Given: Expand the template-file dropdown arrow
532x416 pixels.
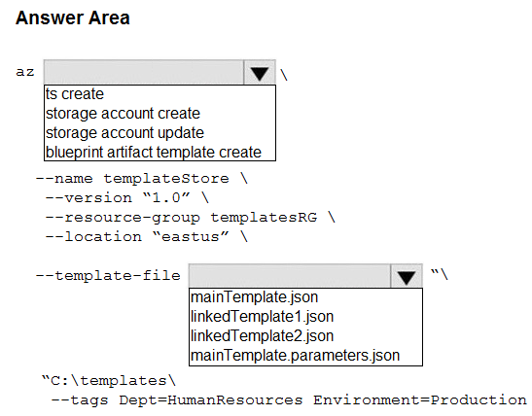Looking at the screenshot, I should pyautogui.click(x=407, y=276).
